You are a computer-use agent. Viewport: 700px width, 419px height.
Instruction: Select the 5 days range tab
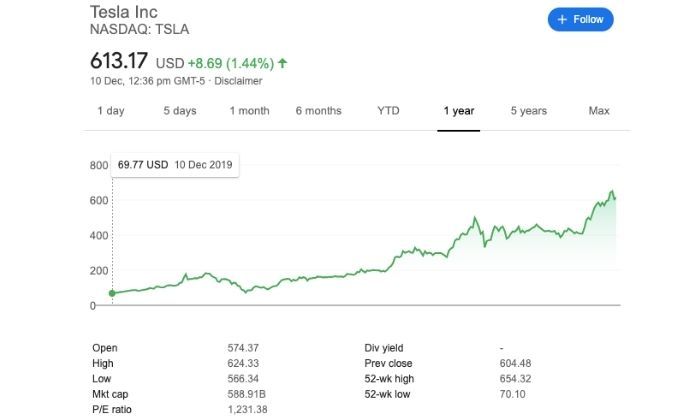tap(180, 111)
